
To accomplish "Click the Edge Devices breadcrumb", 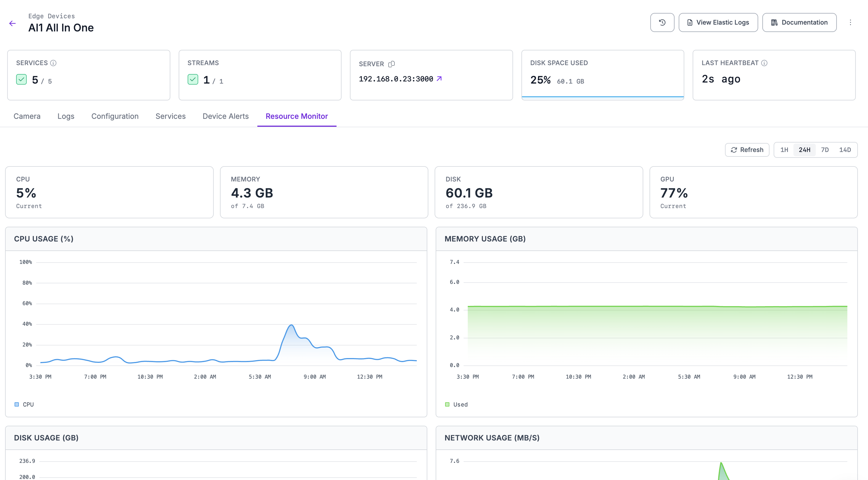I will click(x=52, y=16).
